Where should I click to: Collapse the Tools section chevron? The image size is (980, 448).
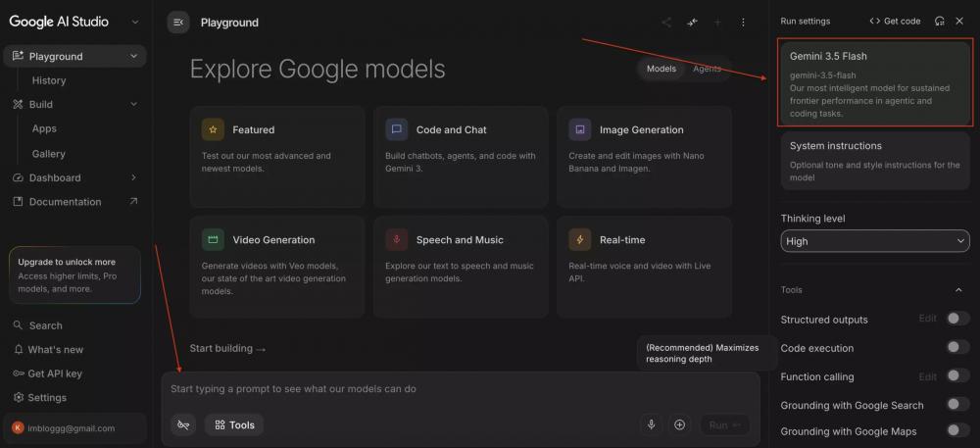pos(958,290)
